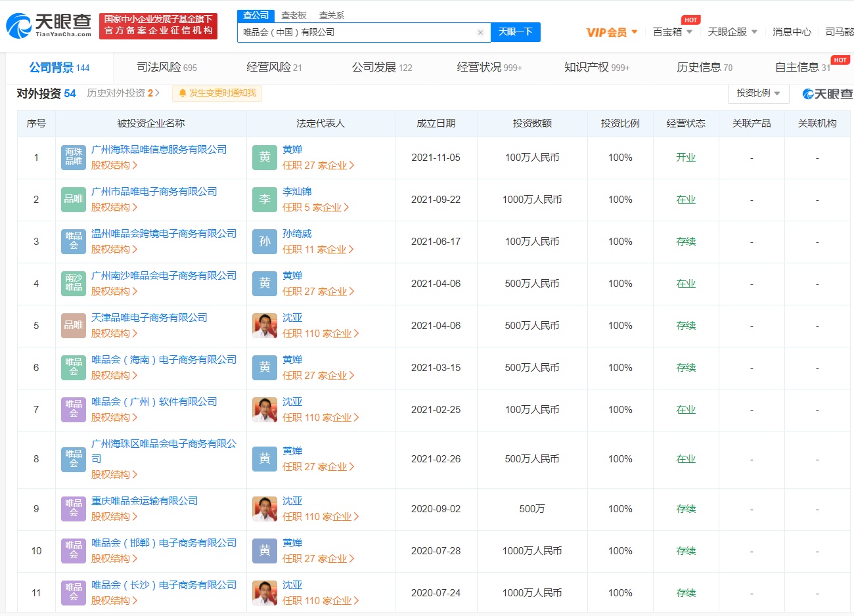Click the 投资数额 column header

coord(532,123)
